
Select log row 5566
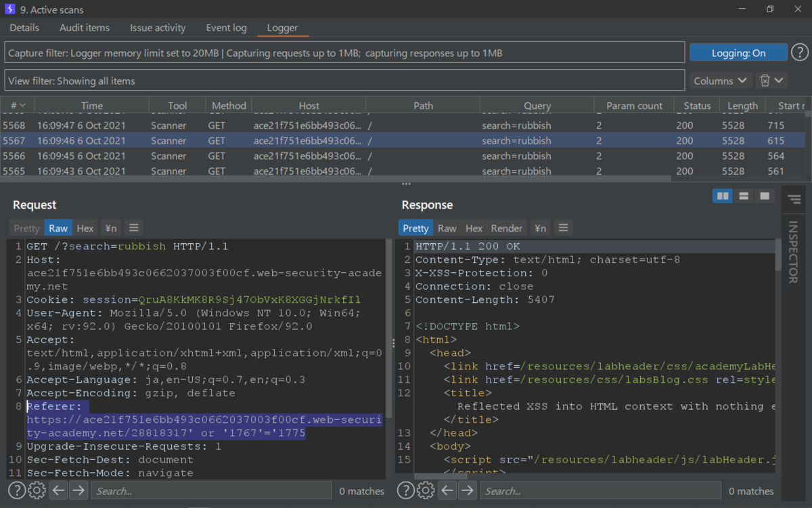click(403, 156)
